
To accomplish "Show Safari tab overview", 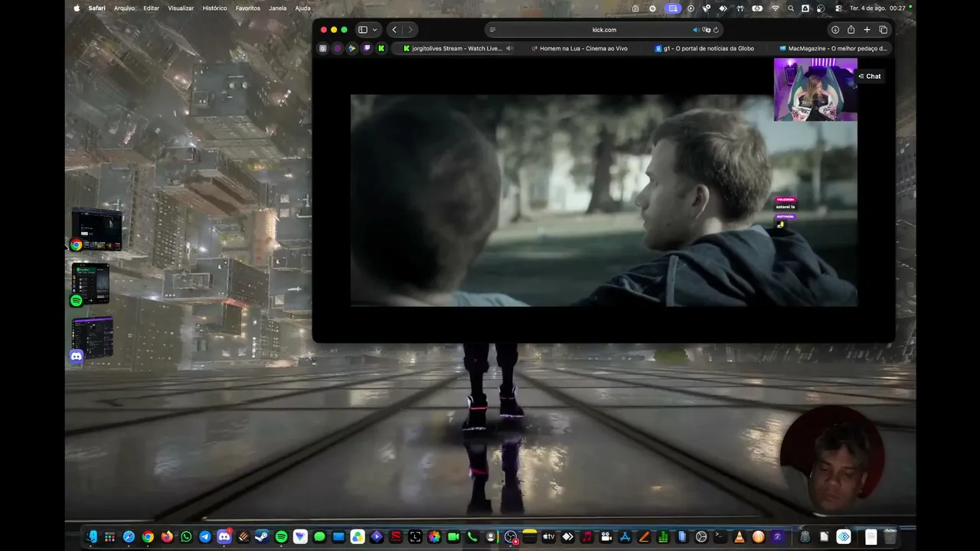I will (x=883, y=30).
